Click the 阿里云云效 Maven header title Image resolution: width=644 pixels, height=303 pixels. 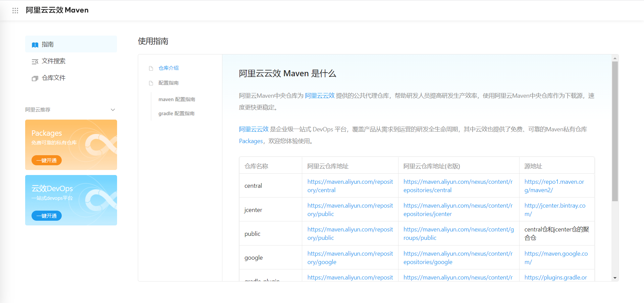pos(57,10)
